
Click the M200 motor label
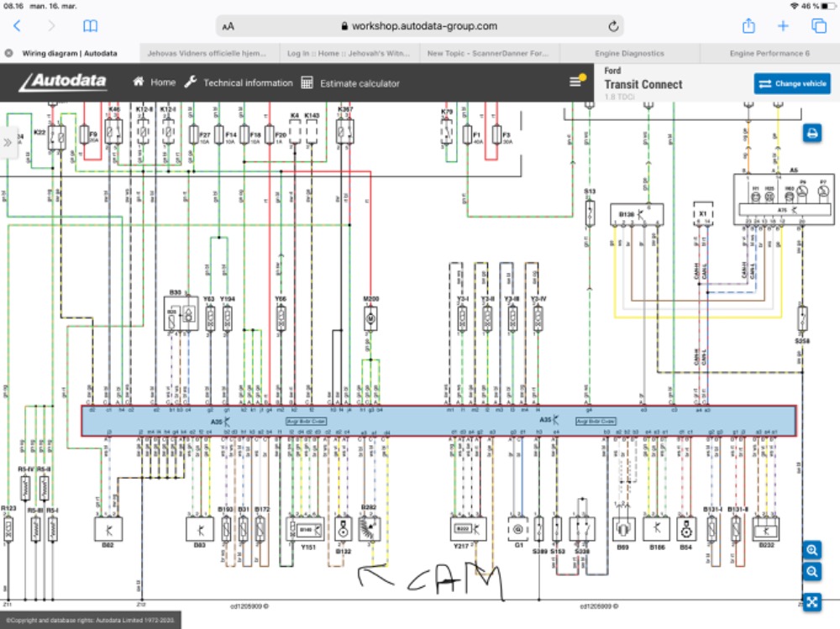click(x=370, y=298)
